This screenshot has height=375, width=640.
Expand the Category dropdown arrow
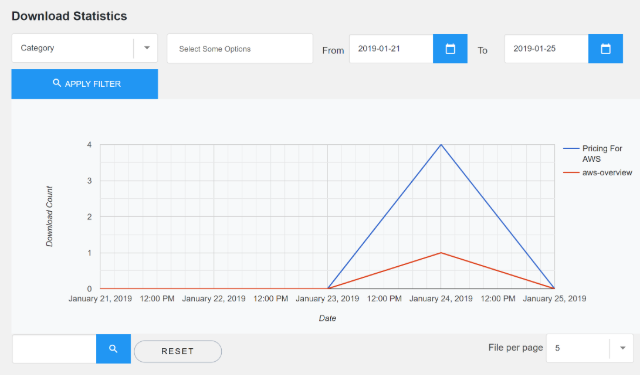point(147,48)
